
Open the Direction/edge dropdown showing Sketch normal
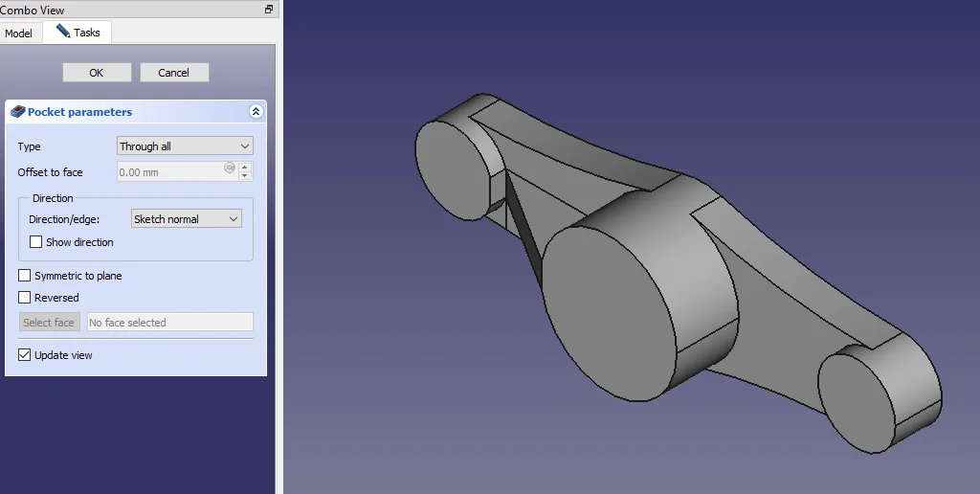click(x=187, y=219)
